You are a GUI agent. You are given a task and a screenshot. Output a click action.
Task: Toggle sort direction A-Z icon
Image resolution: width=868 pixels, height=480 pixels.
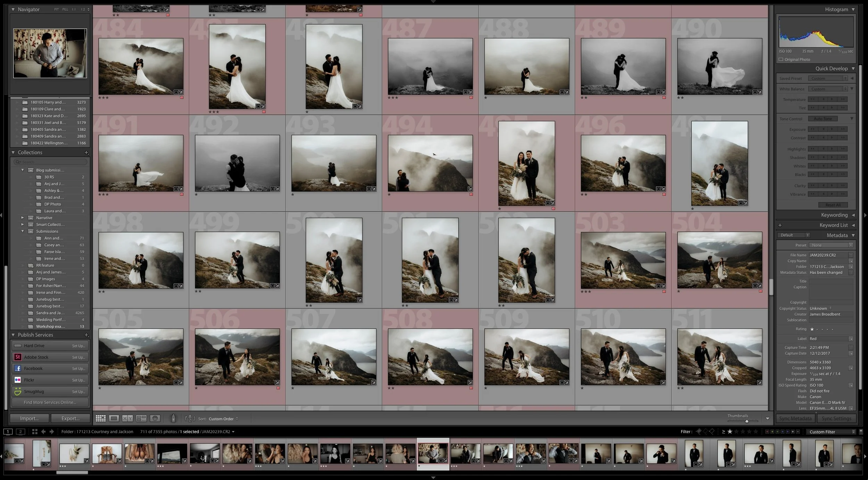coord(190,419)
